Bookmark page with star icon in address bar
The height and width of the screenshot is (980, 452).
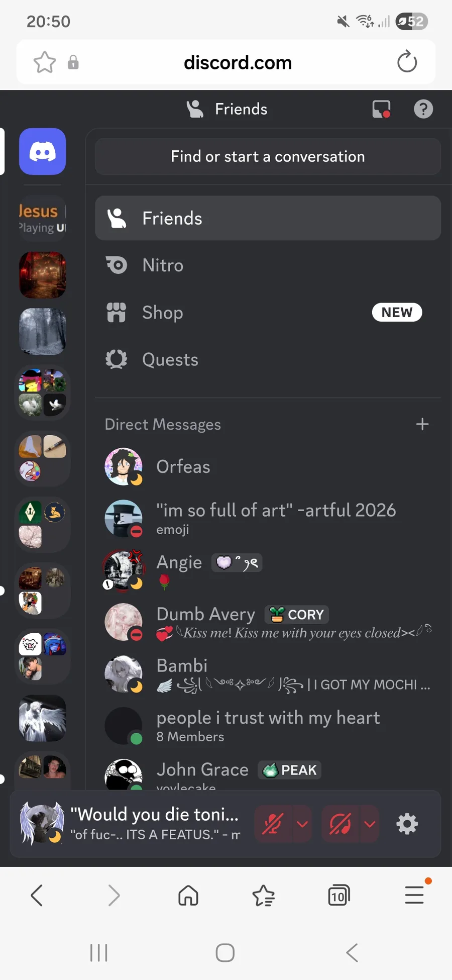(45, 62)
